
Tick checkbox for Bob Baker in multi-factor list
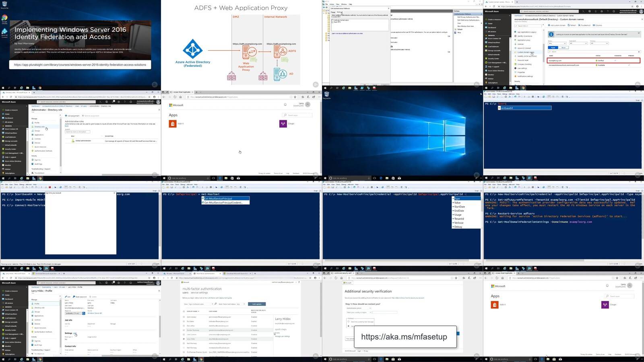(x=184, y=321)
